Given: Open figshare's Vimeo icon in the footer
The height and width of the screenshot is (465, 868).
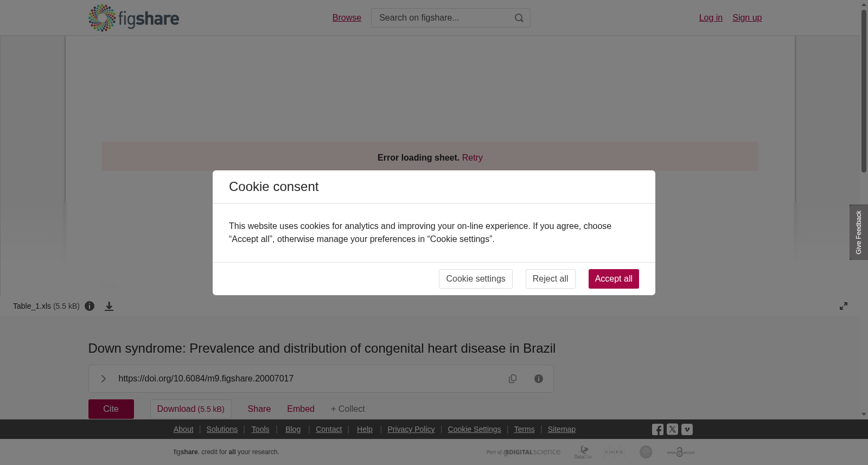Looking at the screenshot, I should pos(687,429).
